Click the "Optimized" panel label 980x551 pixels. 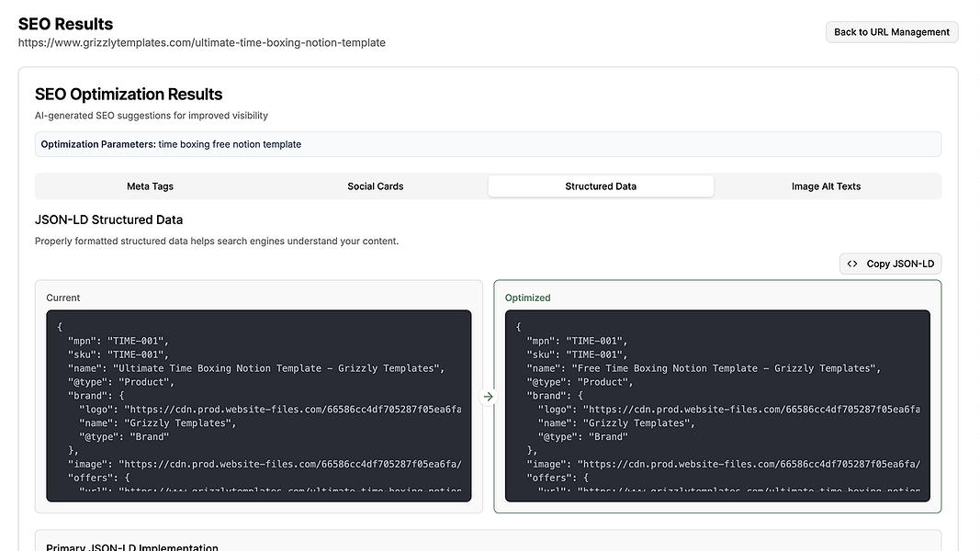click(x=527, y=298)
